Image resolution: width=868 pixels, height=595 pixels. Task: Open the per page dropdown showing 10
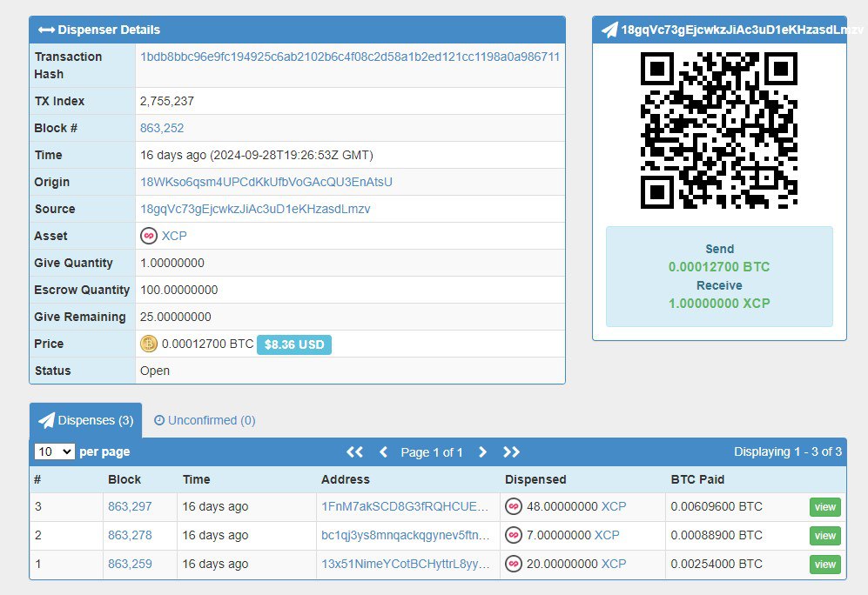click(54, 451)
